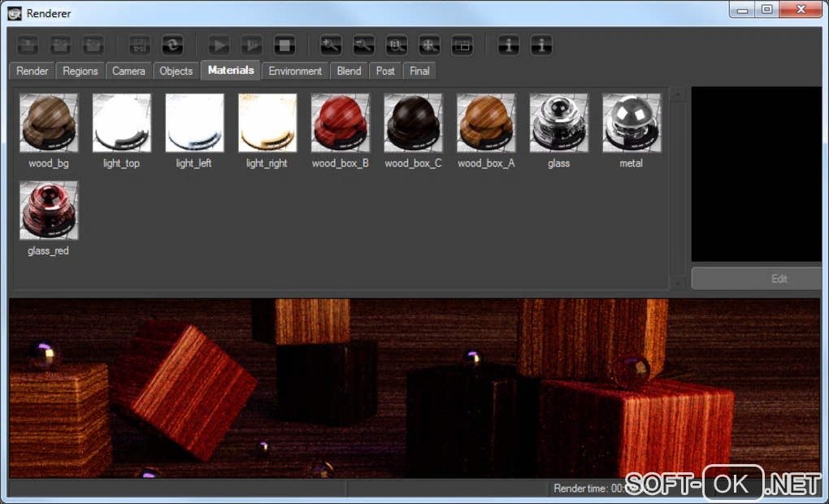Viewport: 829px width, 504px height.
Task: Click the zoom 1:1 magnifier icon
Action: pos(396,45)
